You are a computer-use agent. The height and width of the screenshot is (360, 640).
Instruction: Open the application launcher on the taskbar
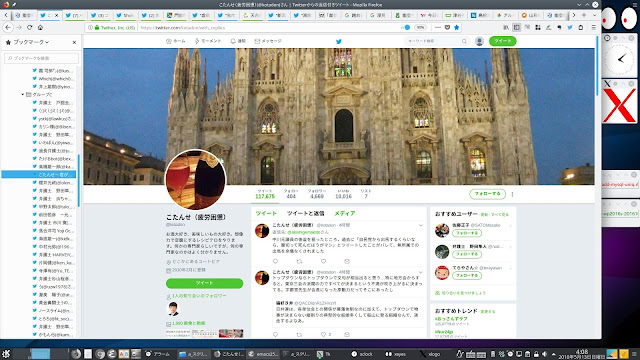click(x=6, y=354)
